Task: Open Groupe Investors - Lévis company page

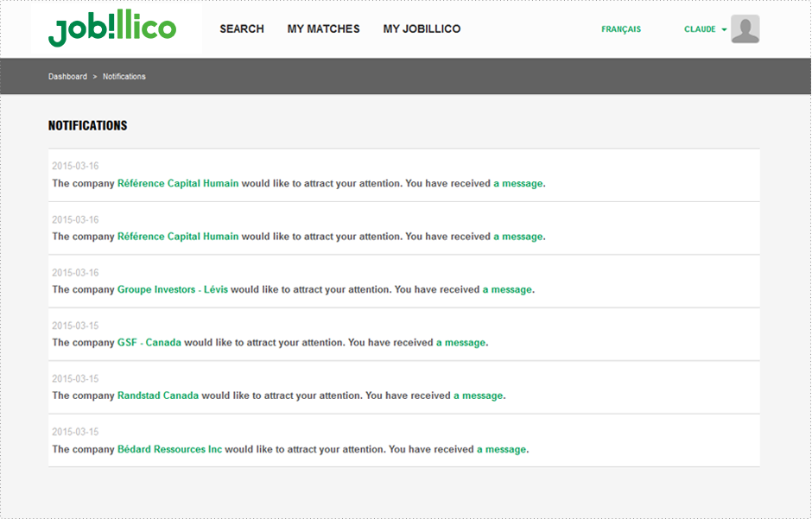Action: 173,289
